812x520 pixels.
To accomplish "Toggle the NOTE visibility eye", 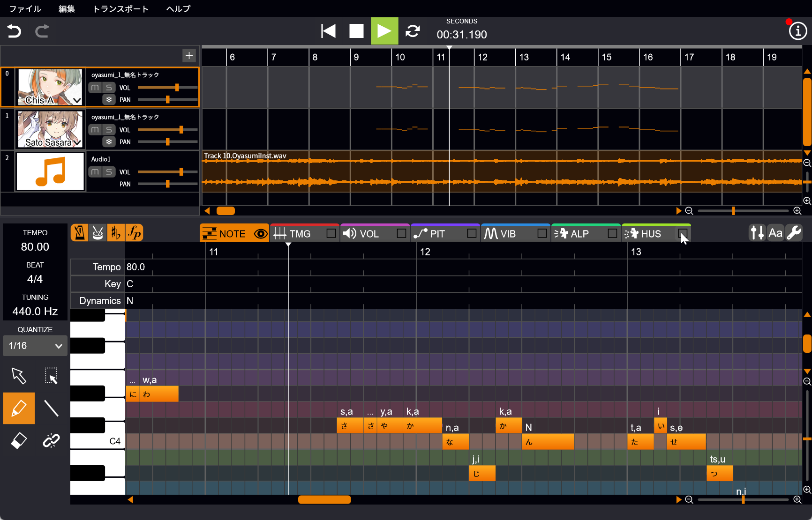I will click(x=261, y=234).
